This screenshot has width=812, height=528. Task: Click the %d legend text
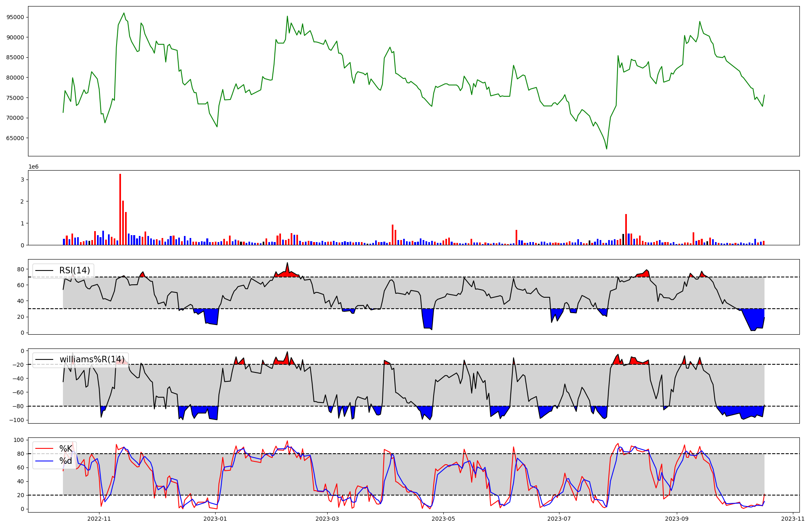pos(66,461)
